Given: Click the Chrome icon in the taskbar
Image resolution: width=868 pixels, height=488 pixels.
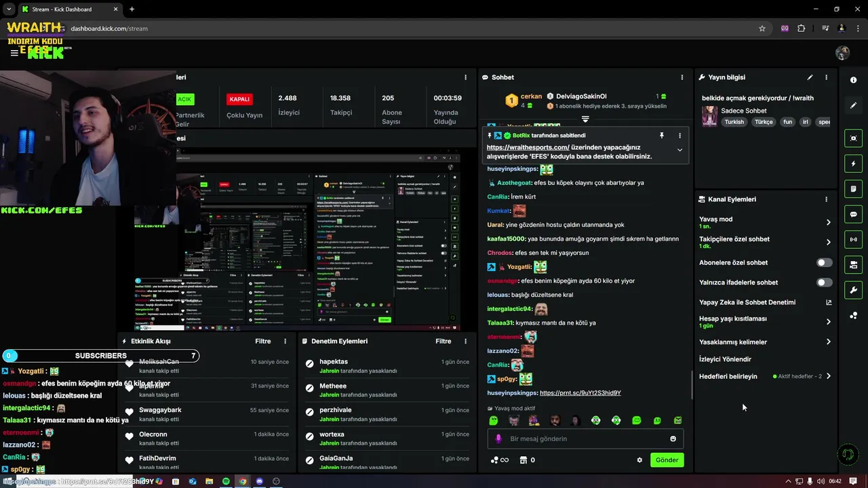Looking at the screenshot, I should 243,481.
